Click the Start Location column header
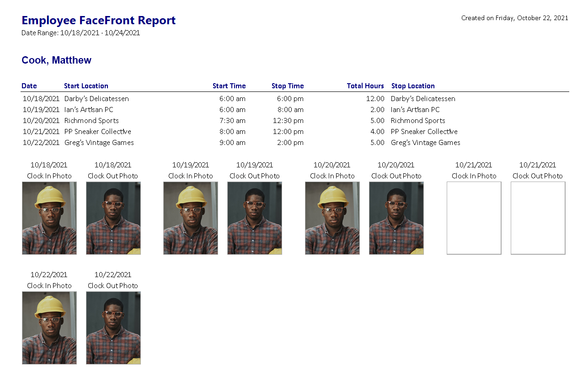The width and height of the screenshot is (588, 391). tap(86, 86)
